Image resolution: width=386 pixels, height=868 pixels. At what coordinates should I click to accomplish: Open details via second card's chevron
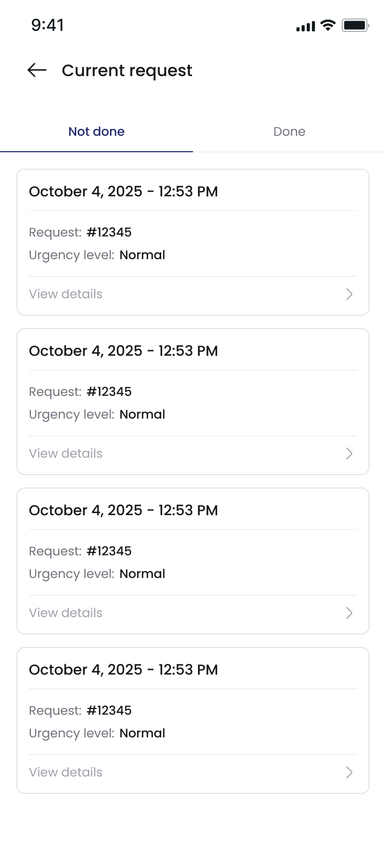pyautogui.click(x=349, y=454)
